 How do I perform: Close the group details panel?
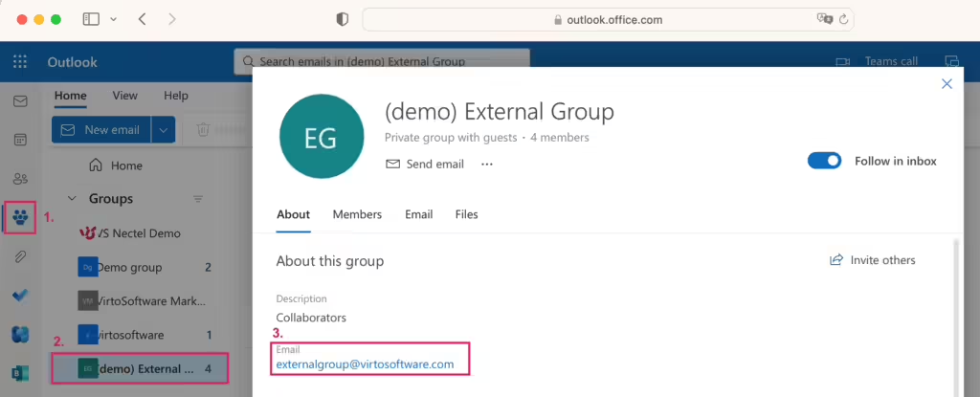click(x=947, y=84)
